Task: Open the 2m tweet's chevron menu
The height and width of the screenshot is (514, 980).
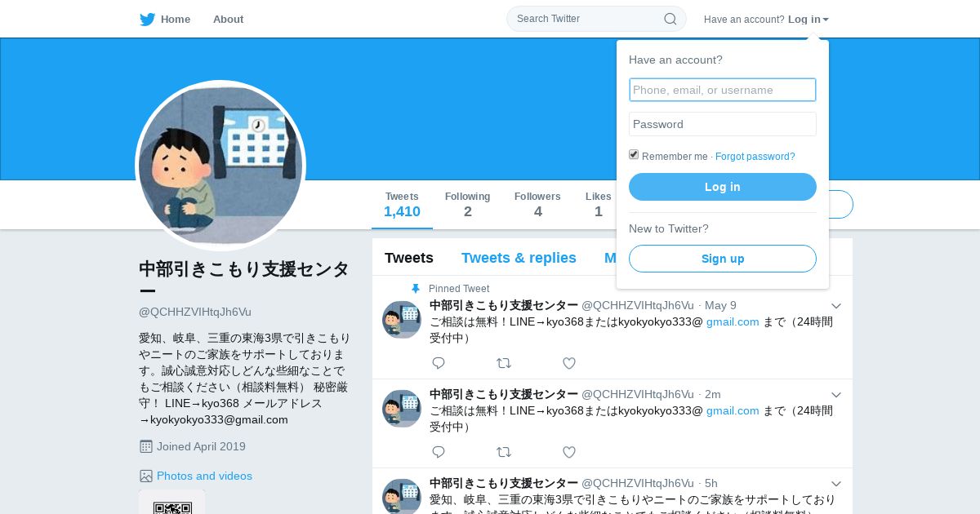Action: (836, 395)
